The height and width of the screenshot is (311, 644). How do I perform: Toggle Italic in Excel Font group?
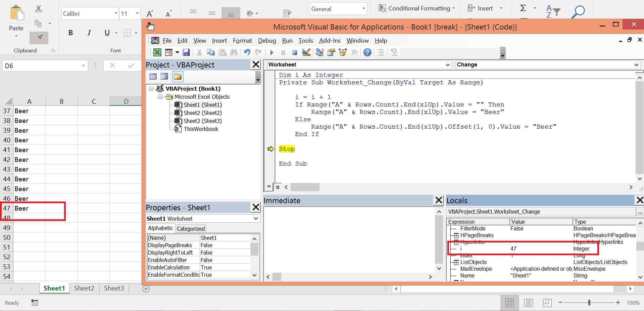point(89,33)
